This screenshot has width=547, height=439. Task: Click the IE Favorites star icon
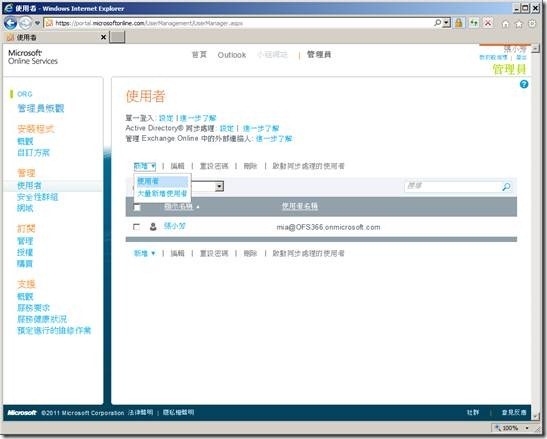click(519, 24)
